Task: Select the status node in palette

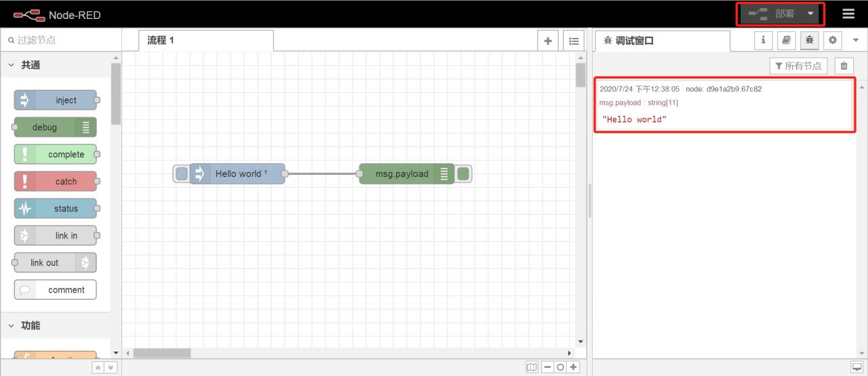Action: click(56, 209)
